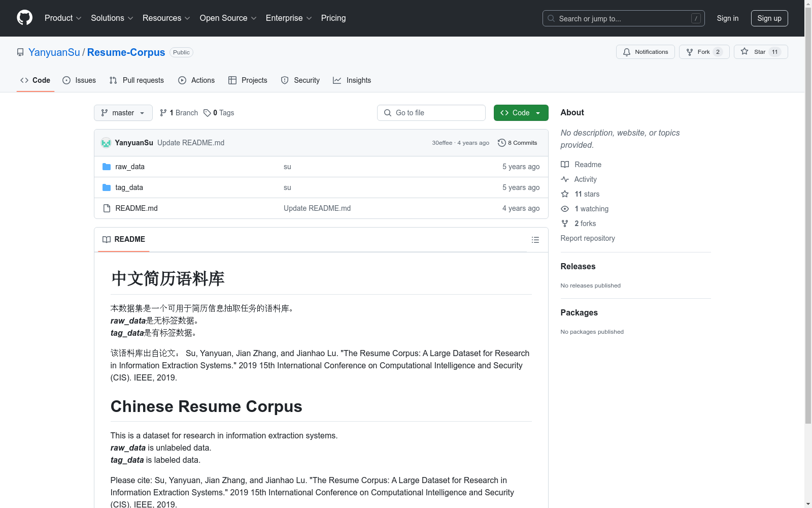The image size is (812, 508).
Task: Click the README.md file icon
Action: (x=107, y=208)
